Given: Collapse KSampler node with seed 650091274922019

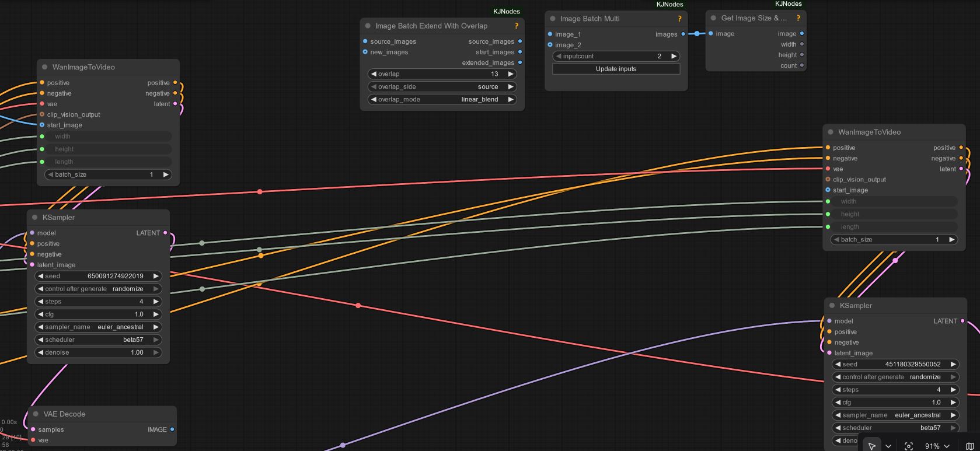Looking at the screenshot, I should (35, 218).
